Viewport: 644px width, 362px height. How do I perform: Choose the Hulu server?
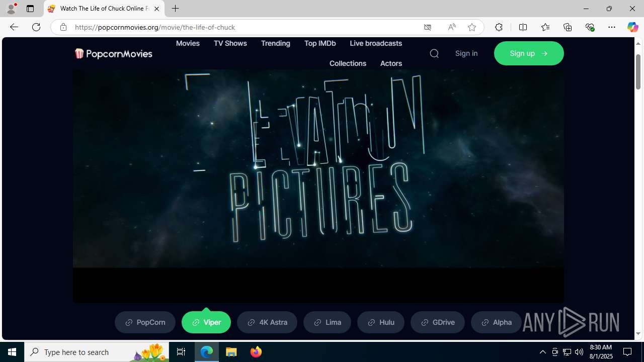pos(381,322)
